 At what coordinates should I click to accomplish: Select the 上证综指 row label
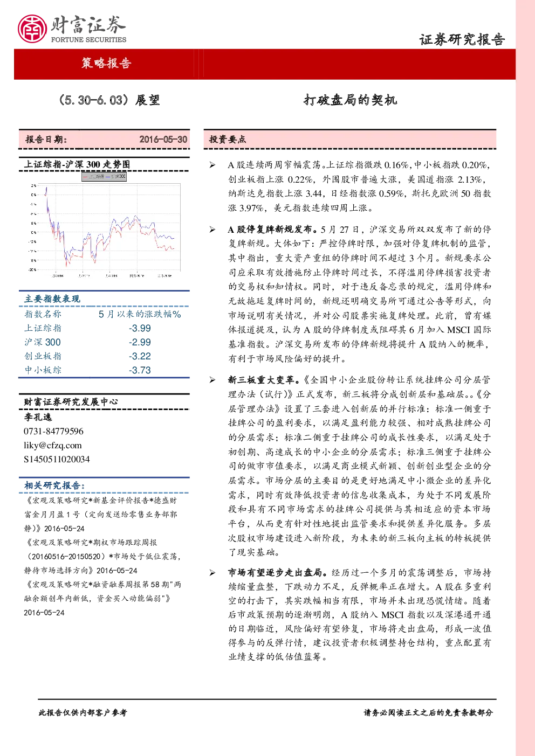[43, 328]
